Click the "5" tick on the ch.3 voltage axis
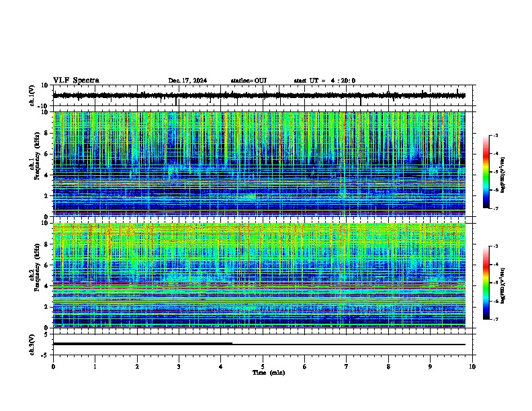The width and height of the screenshot is (532, 411). tap(46, 334)
